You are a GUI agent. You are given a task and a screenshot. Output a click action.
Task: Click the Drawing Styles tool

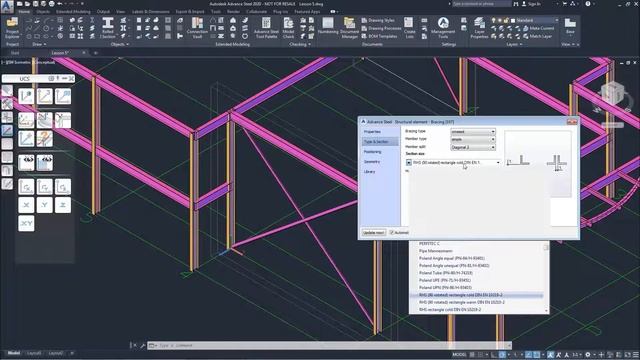tap(378, 20)
